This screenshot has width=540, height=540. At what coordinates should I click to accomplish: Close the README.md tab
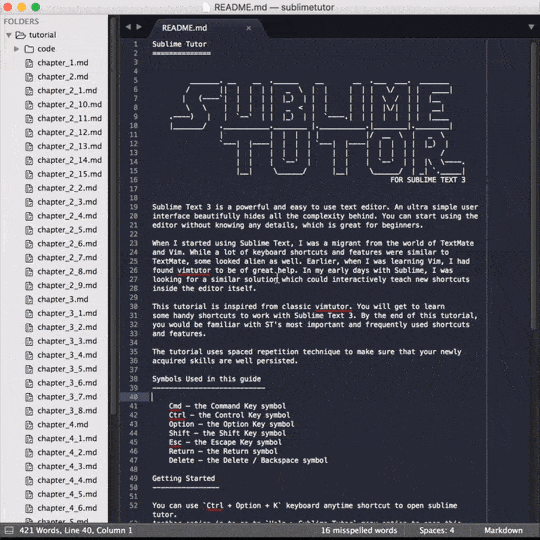(249, 28)
